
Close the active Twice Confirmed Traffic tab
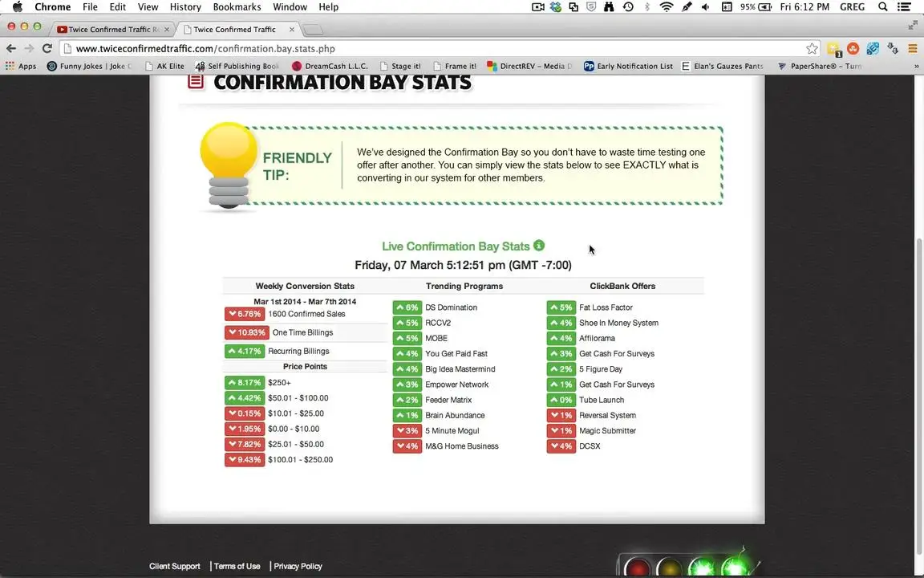[x=292, y=30]
